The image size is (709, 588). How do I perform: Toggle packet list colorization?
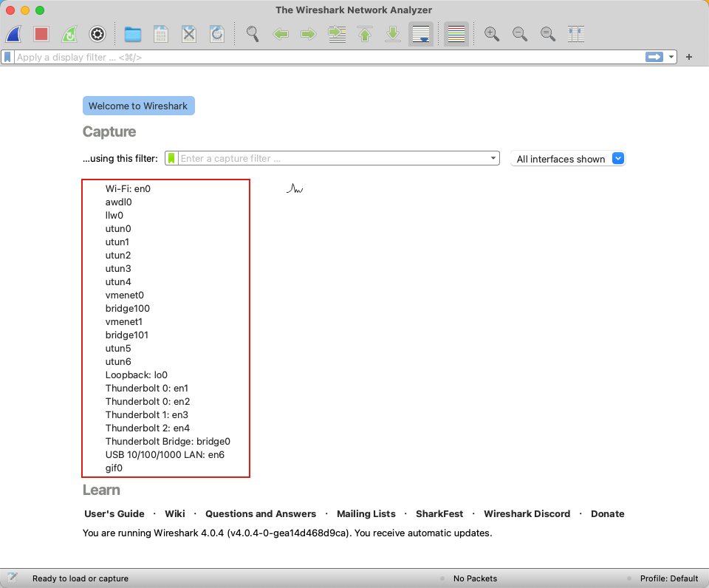(456, 34)
